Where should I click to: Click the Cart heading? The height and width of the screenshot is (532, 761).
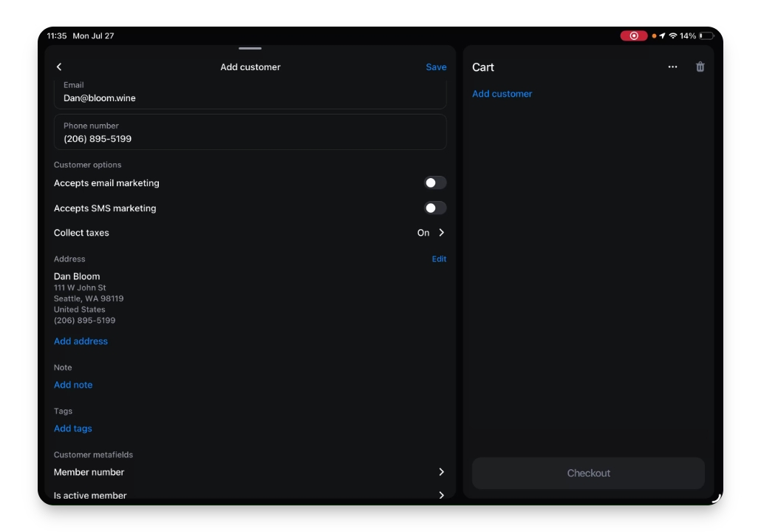[x=483, y=67]
